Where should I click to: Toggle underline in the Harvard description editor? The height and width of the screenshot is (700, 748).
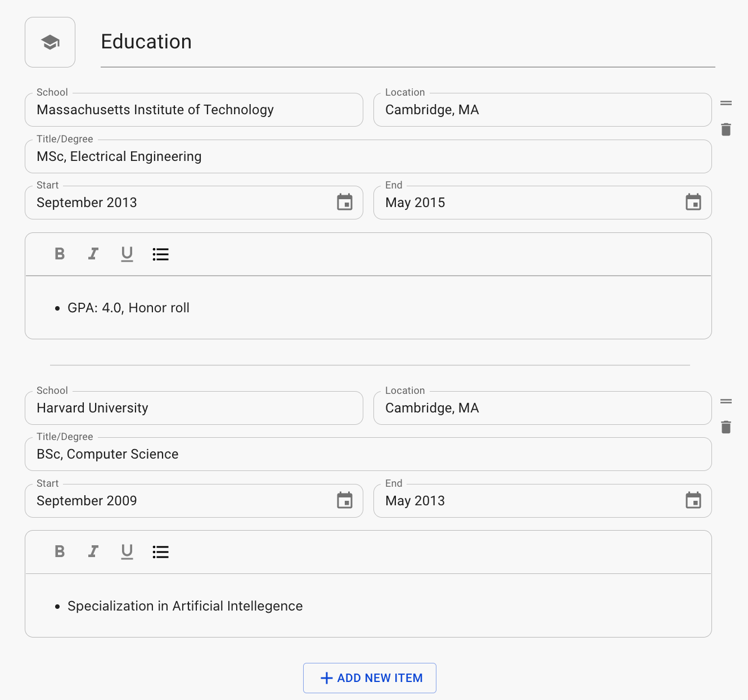coord(127,552)
